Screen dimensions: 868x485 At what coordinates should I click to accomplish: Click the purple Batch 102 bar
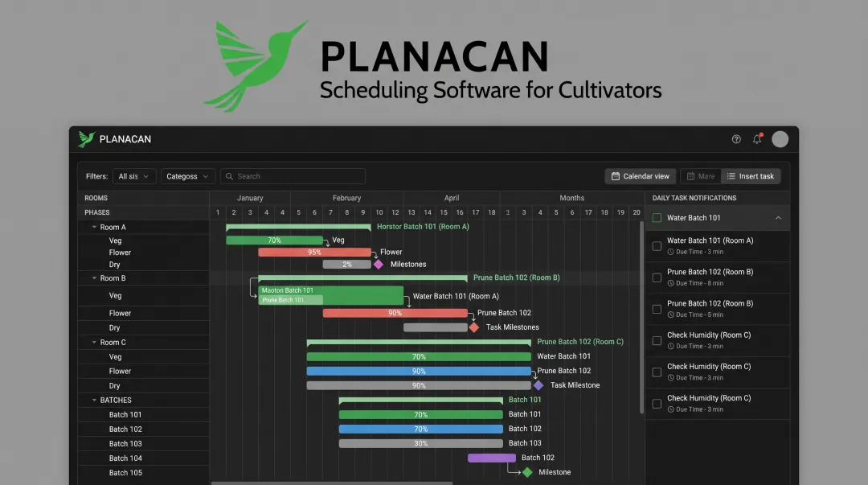point(492,458)
